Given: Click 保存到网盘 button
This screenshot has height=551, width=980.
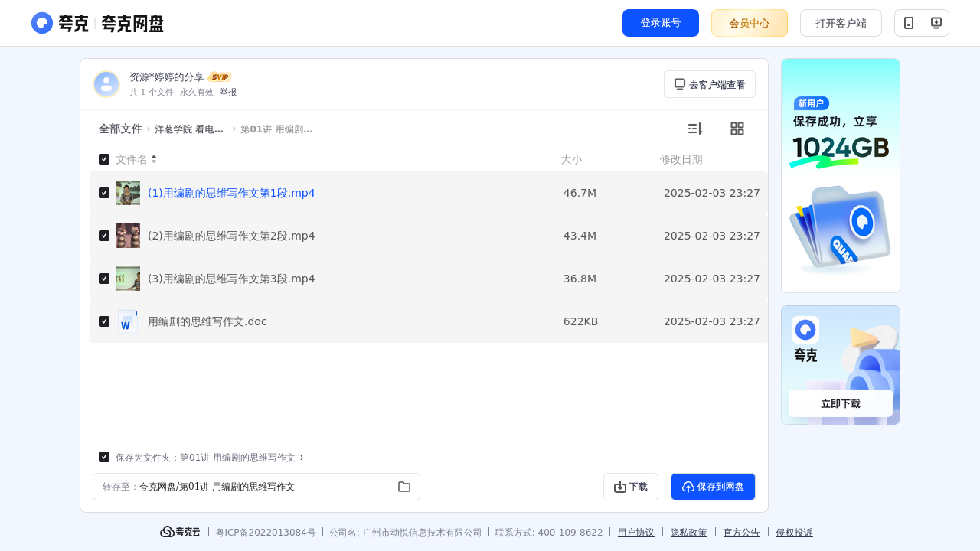Looking at the screenshot, I should tap(713, 487).
